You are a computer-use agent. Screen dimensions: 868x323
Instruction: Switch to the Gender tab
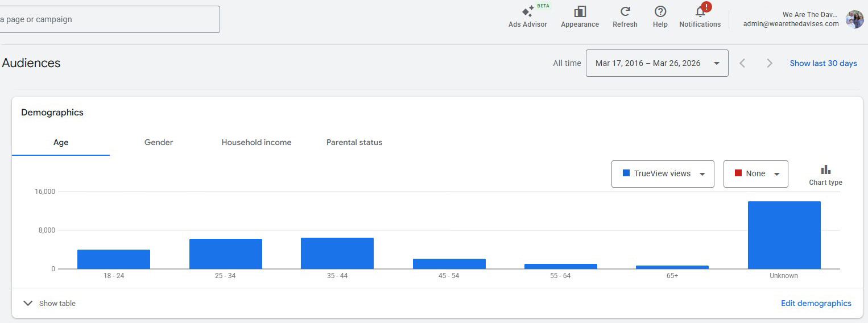pos(159,143)
